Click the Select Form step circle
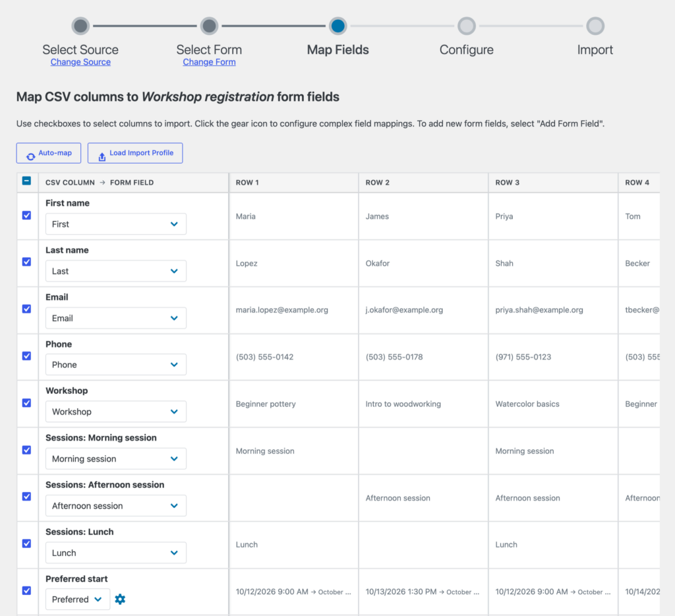 point(209,26)
